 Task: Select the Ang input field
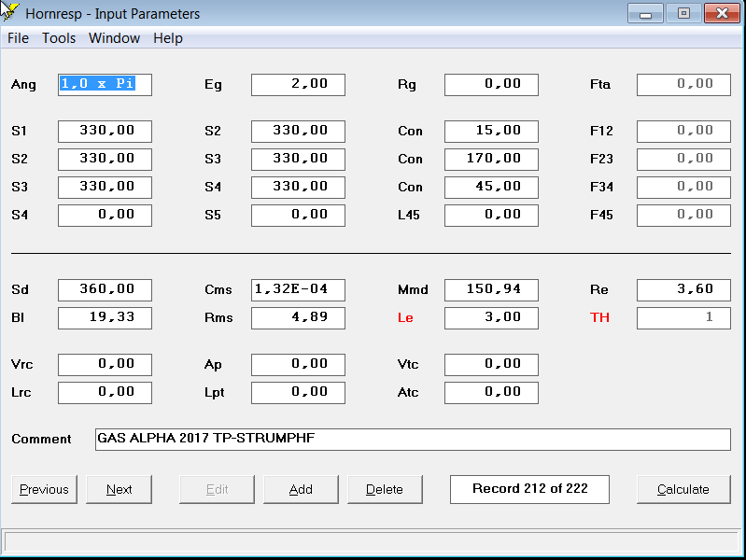[105, 85]
